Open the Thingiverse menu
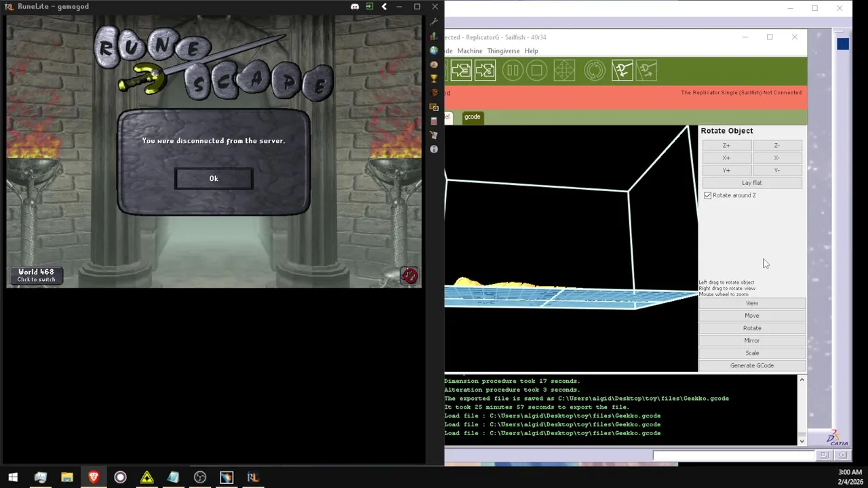The image size is (868, 488). pos(503,51)
